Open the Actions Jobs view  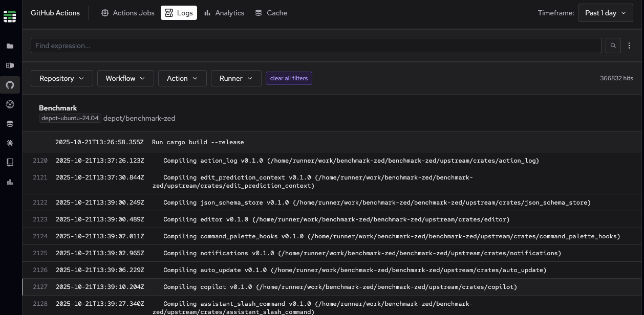[127, 13]
